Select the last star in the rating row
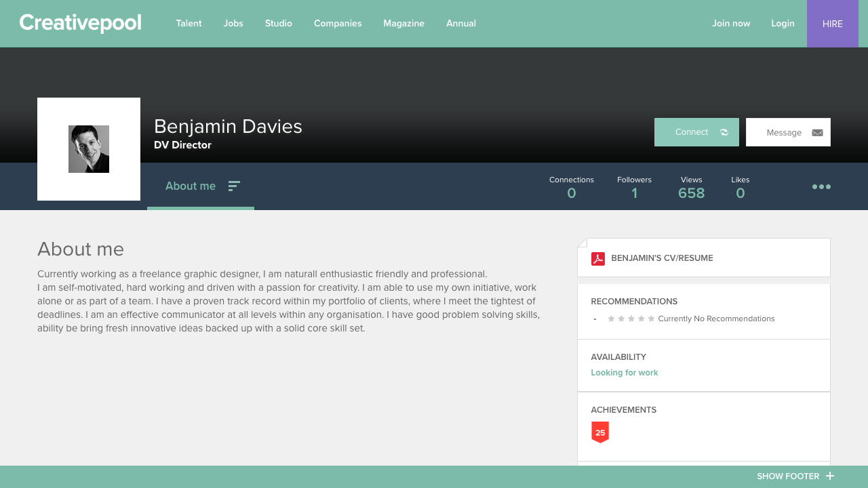Image resolution: width=868 pixels, height=488 pixels. tap(652, 318)
